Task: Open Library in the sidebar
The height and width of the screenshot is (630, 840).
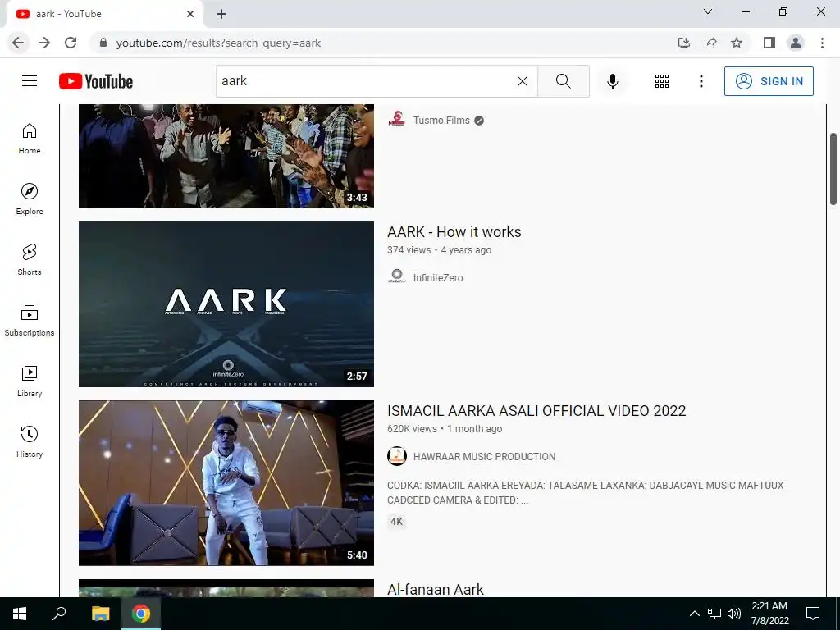Action: (30, 381)
